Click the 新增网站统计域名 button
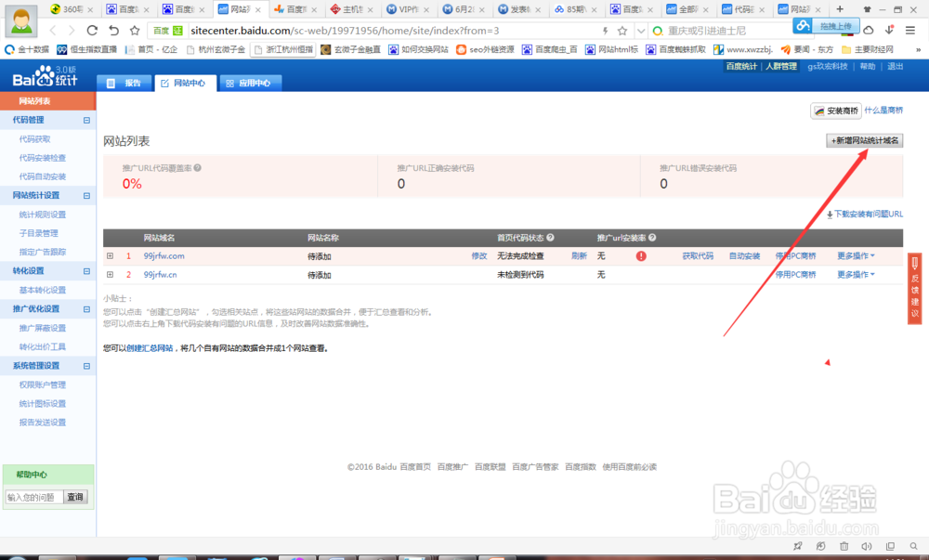This screenshot has width=929, height=560. [x=864, y=140]
